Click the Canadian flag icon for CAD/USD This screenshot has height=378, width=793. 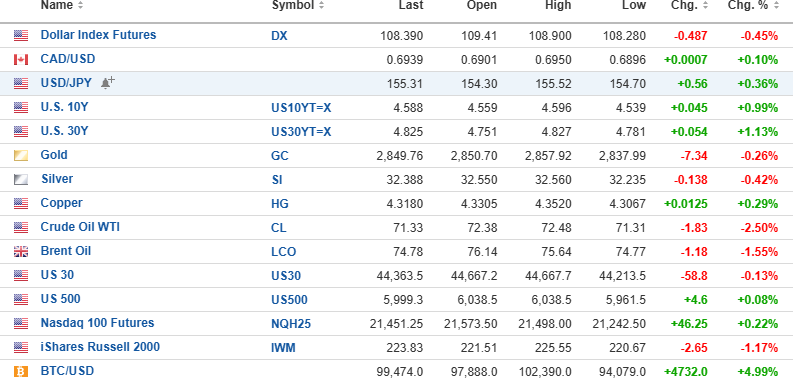coord(21,60)
